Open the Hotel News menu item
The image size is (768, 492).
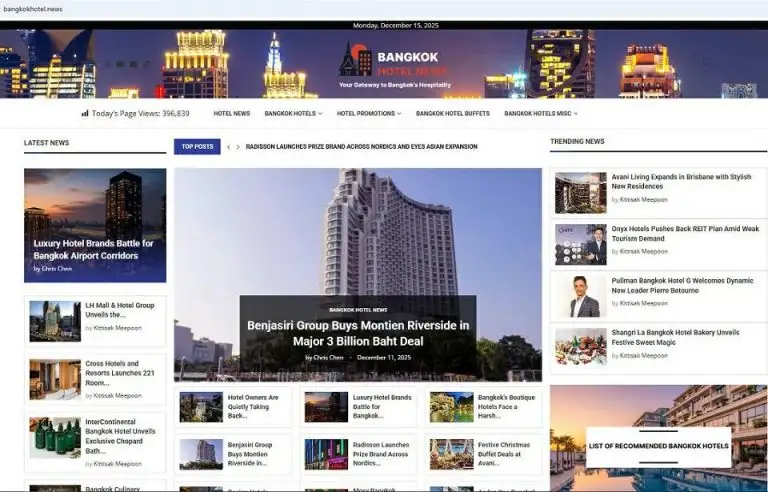[232, 114]
